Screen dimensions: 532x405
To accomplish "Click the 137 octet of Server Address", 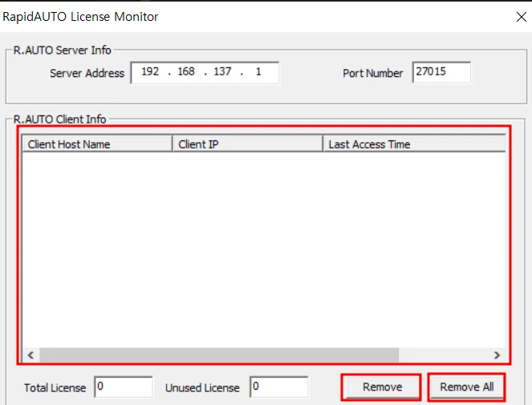I will pos(222,72).
